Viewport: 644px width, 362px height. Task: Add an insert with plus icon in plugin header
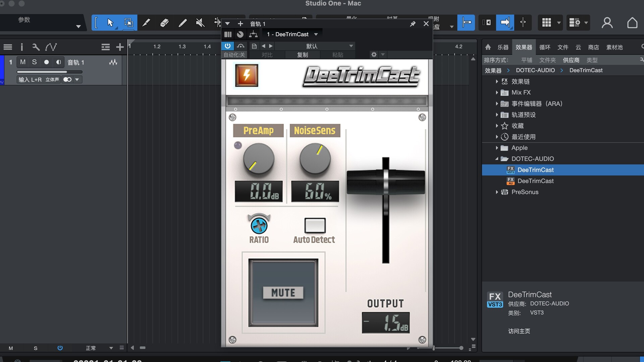point(240,24)
